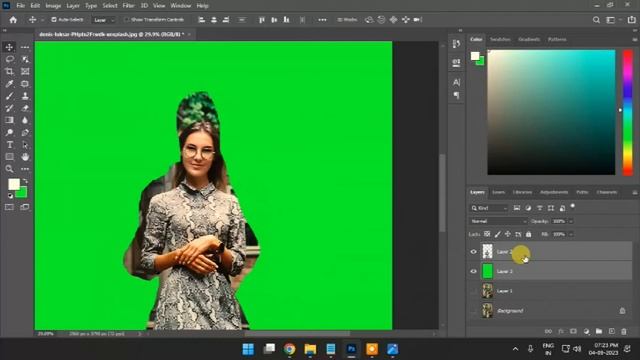Image resolution: width=640 pixels, height=360 pixels.
Task: Select the Gradient tool
Action: (9, 120)
